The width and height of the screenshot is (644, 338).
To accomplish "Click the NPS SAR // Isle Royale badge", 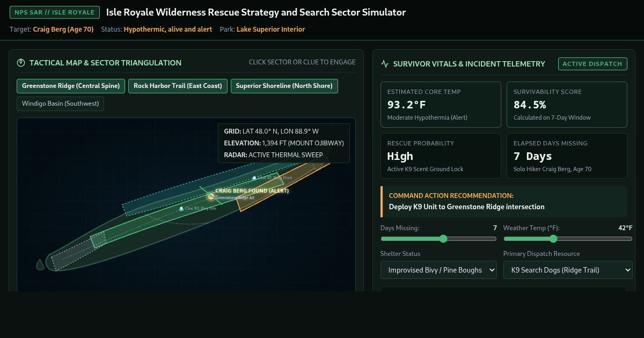I will tap(55, 12).
